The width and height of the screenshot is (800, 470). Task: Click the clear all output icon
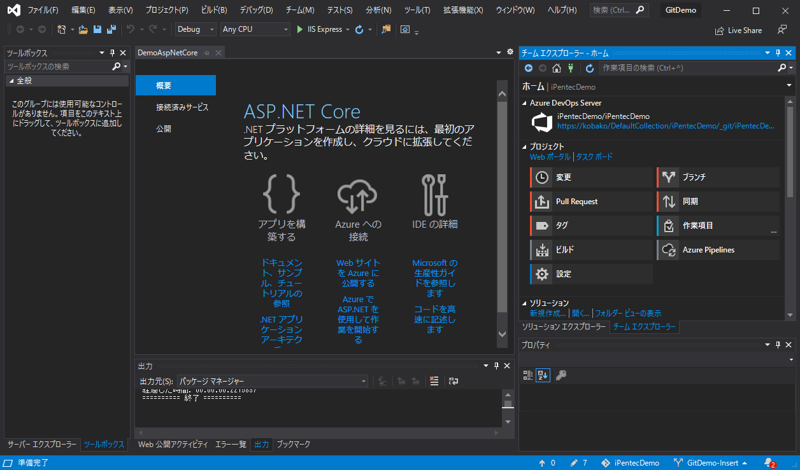pos(434,381)
